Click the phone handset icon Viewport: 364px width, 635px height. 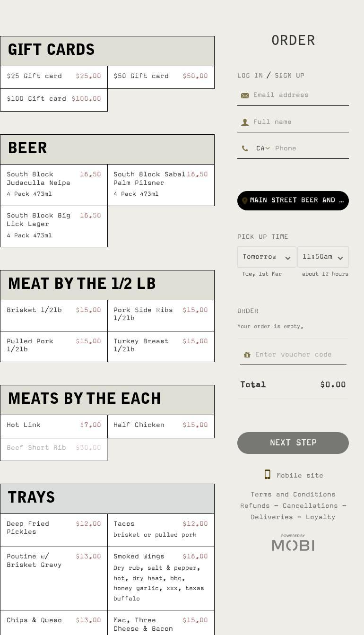coord(245,148)
